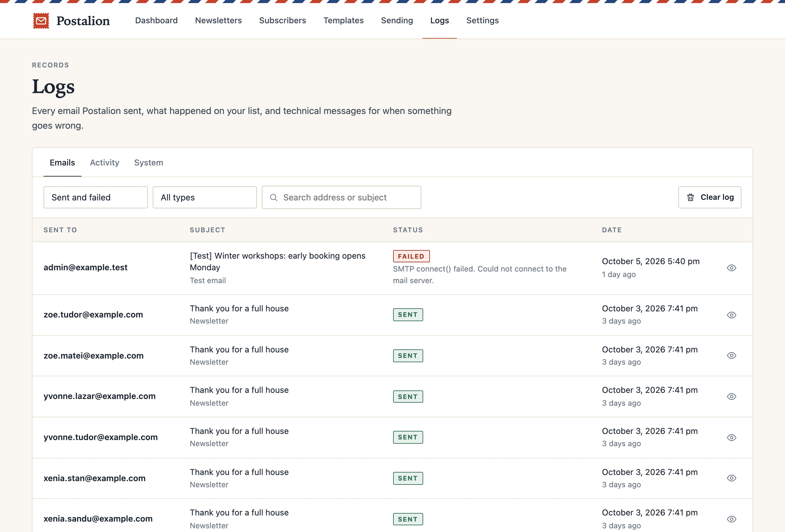View email details for xenia.sandu@example.com
This screenshot has width=785, height=532.
tap(731, 519)
